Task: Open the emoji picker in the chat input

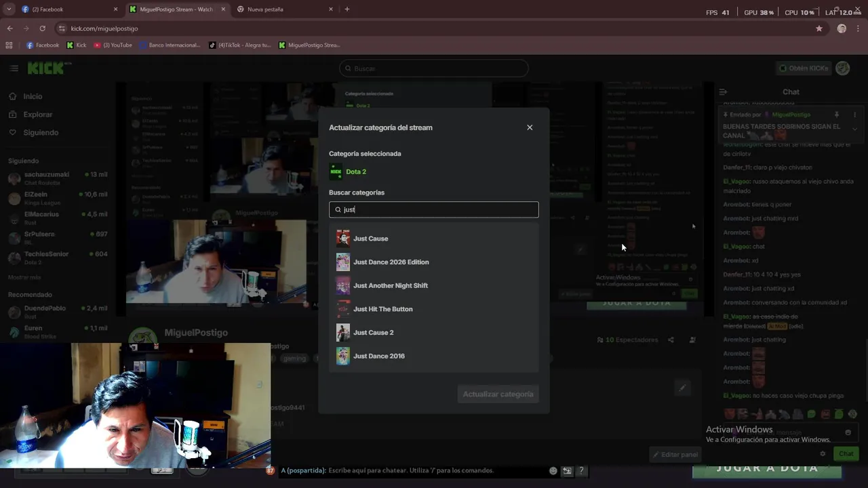Action: (x=848, y=432)
